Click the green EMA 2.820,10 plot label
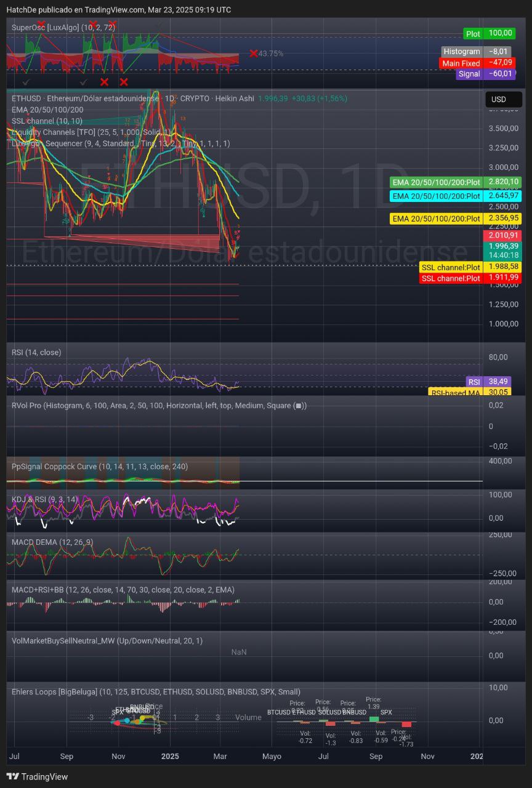 [x=437, y=182]
